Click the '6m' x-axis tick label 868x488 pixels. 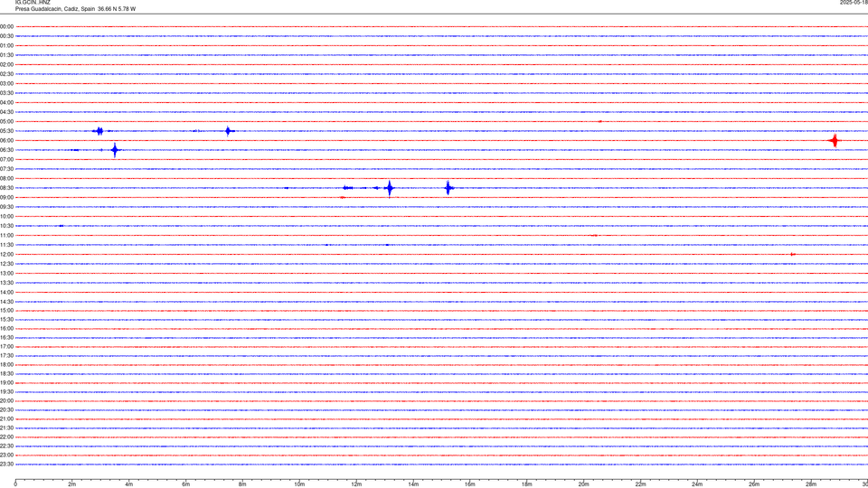click(186, 484)
